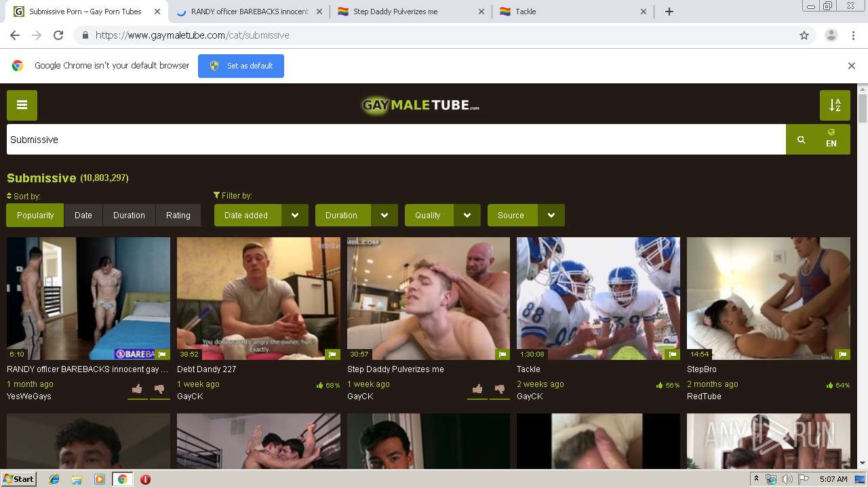Image resolution: width=868 pixels, height=488 pixels.
Task: Open the A-Z categories list icon
Action: click(x=835, y=105)
